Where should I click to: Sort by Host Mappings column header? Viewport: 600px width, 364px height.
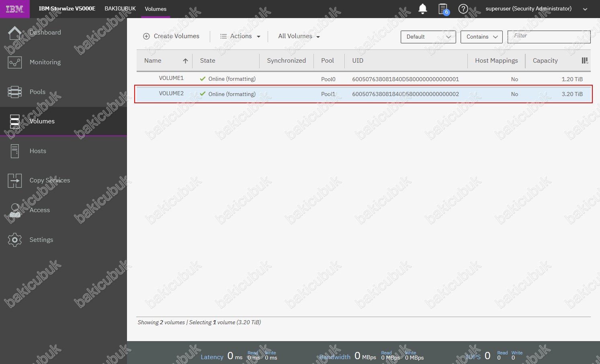pos(496,61)
